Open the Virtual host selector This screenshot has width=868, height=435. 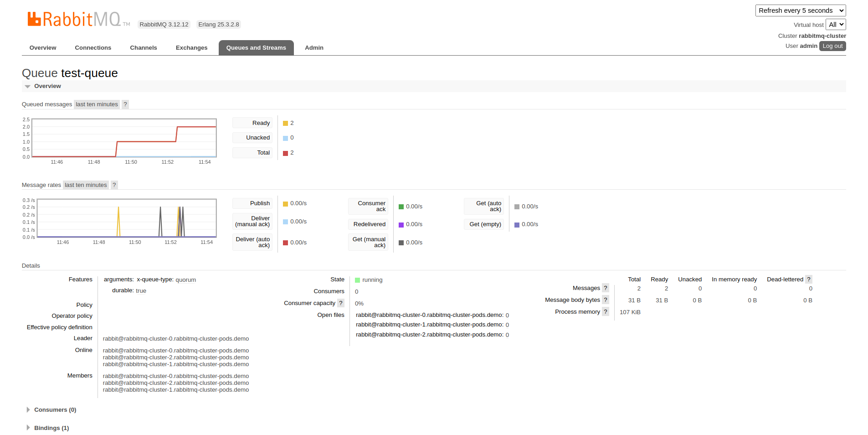[x=836, y=25]
